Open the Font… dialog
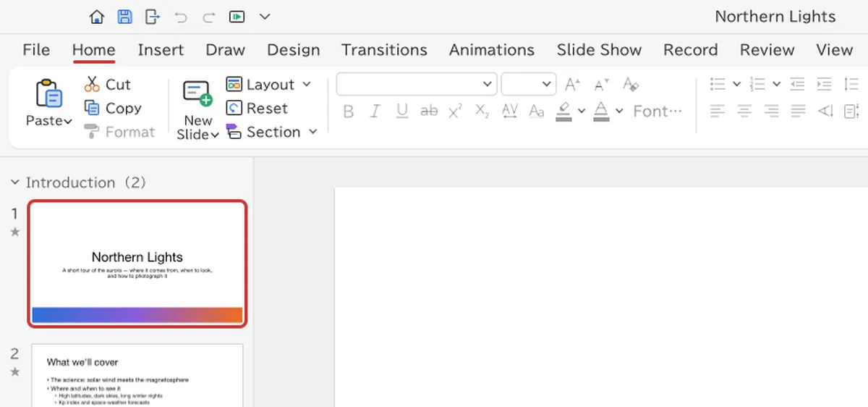 (658, 111)
